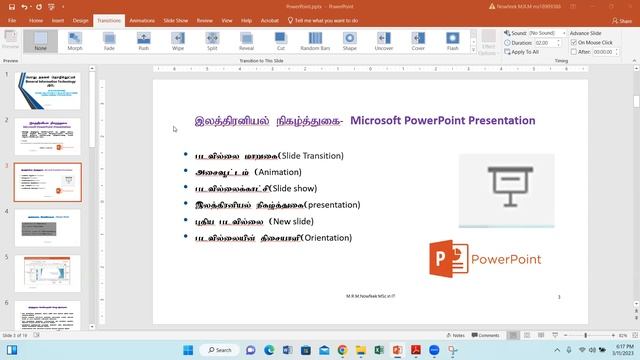The image size is (640, 360).
Task: Start Slide Show from status bar
Action: 555,335
